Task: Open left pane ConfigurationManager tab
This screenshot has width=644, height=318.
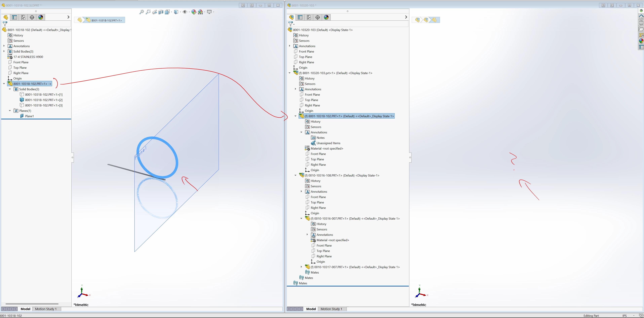Action: coord(23,17)
